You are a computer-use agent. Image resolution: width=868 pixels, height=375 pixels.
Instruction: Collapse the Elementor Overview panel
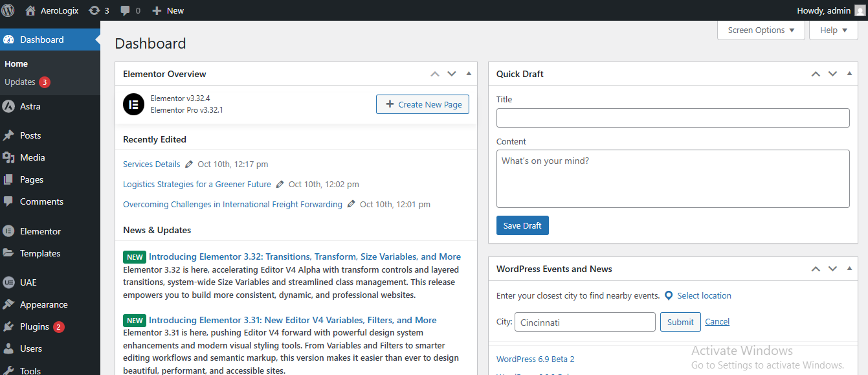pyautogui.click(x=469, y=74)
